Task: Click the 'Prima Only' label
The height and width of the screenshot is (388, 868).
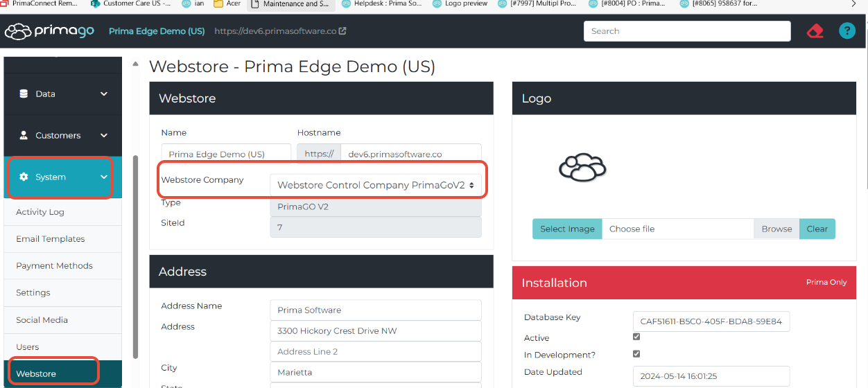Action: [x=826, y=283]
